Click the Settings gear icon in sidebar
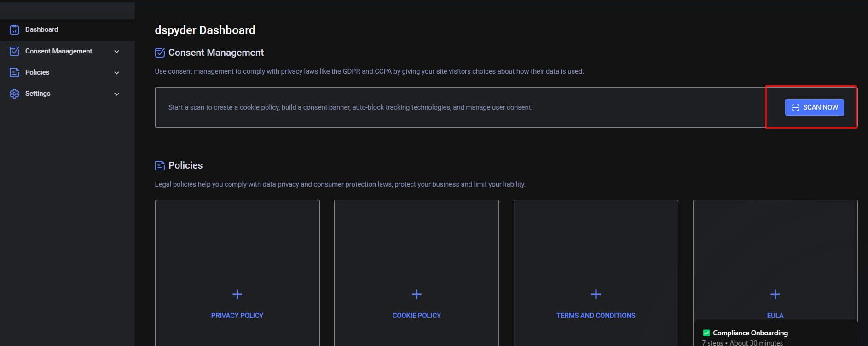868x346 pixels. 15,94
